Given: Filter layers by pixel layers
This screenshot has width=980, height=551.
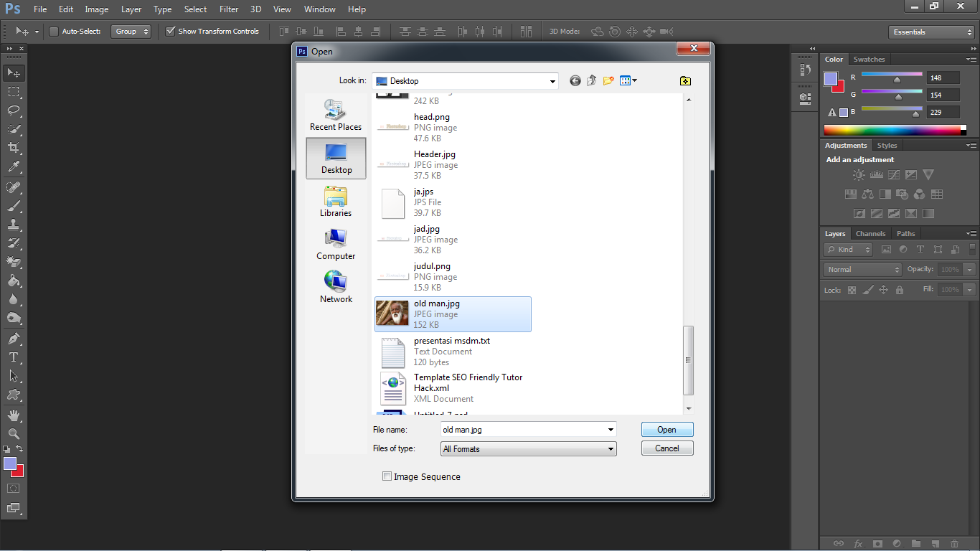Looking at the screenshot, I should (x=886, y=250).
